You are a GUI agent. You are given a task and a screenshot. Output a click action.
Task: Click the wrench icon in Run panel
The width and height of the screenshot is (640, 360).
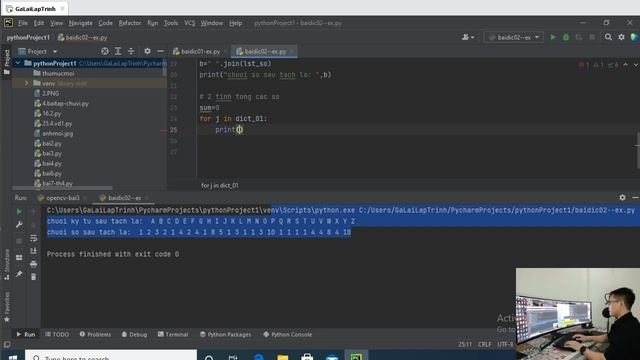point(19,224)
